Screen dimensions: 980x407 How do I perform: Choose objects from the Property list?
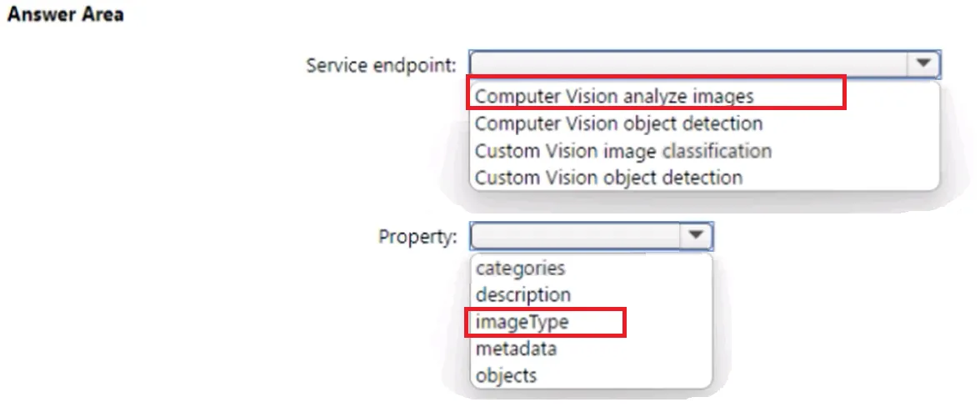(506, 375)
